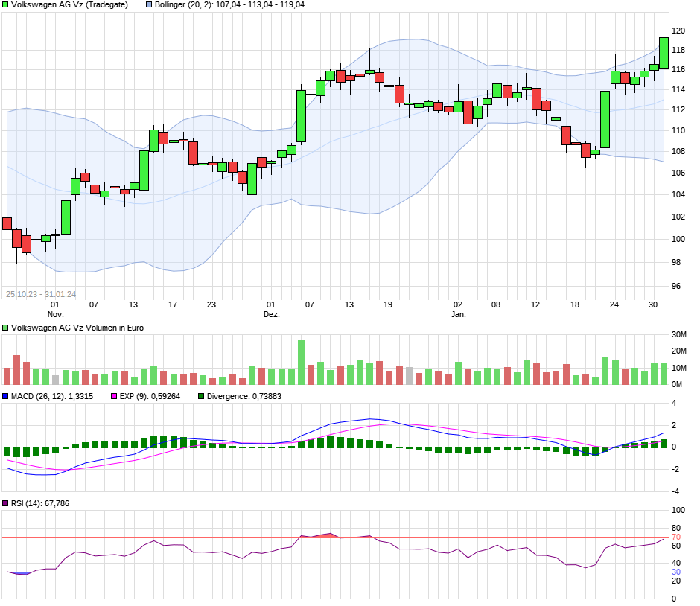Click the red 70 RSI overbought level label

pyautogui.click(x=676, y=537)
